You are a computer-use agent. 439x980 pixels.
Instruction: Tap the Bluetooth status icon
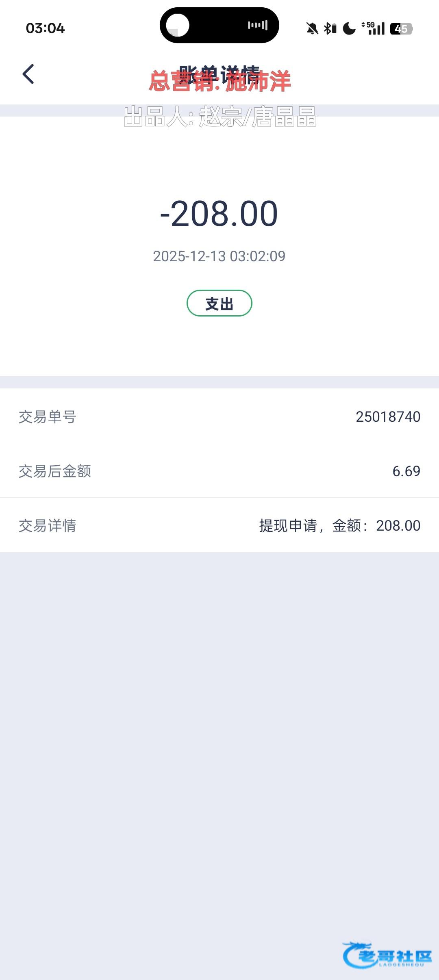click(x=330, y=28)
